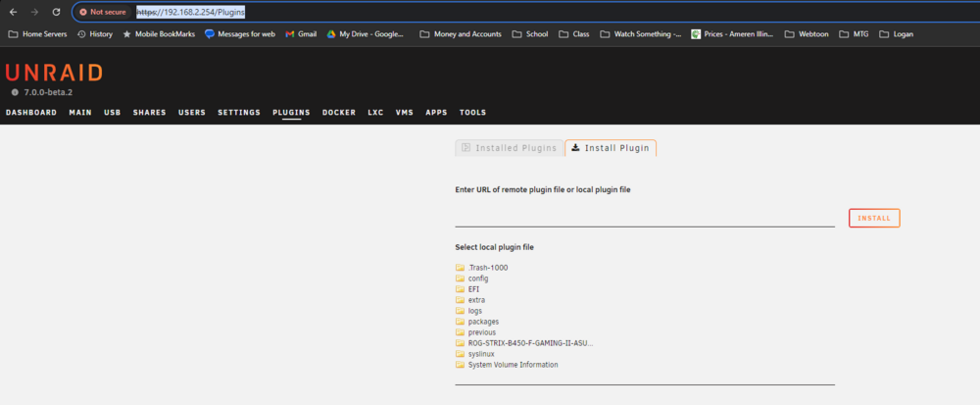Screen dimensions: 980x405
Task: Open Money and Accounts bookmark folder
Action: pos(462,34)
